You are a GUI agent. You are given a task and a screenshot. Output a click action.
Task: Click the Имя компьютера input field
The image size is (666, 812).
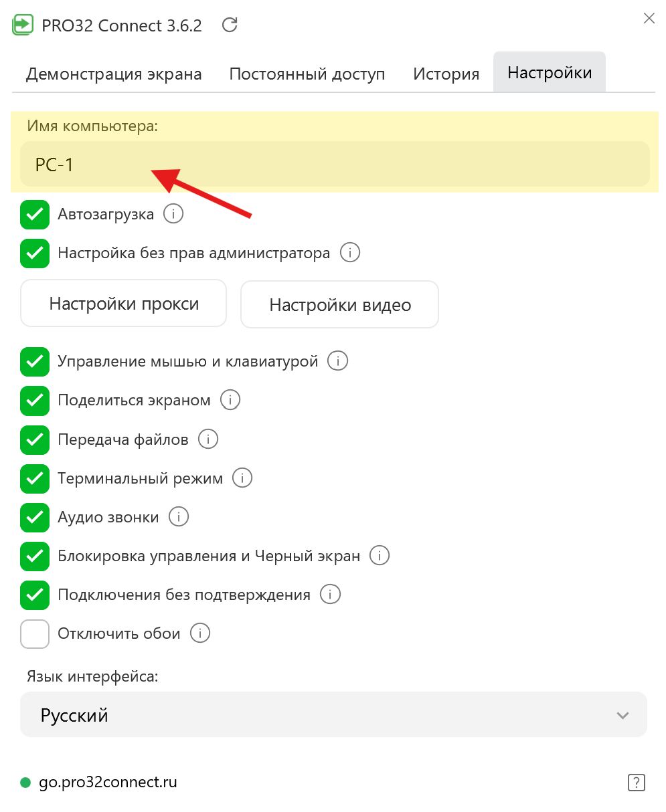click(x=335, y=165)
